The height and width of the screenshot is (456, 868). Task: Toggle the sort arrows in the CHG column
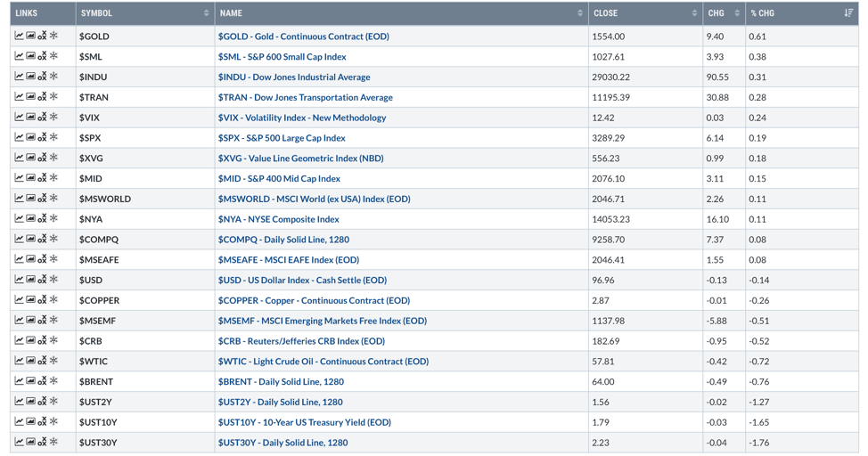coord(737,13)
